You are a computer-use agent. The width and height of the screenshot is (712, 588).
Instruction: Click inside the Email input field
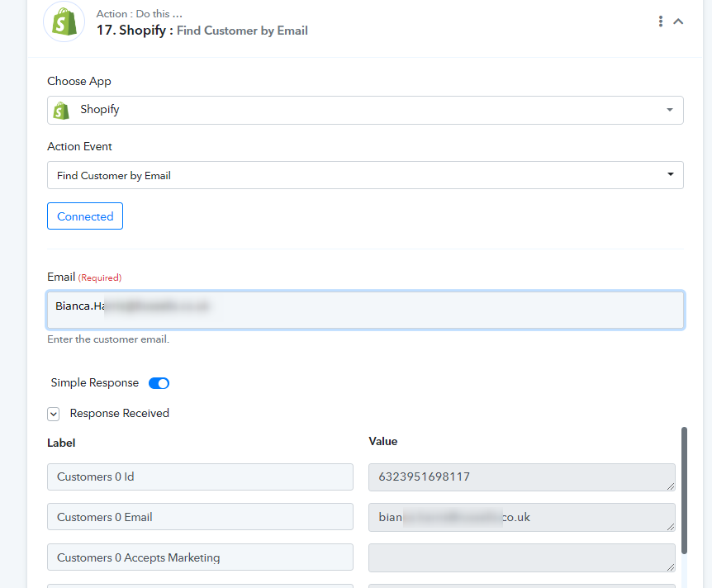(365, 311)
